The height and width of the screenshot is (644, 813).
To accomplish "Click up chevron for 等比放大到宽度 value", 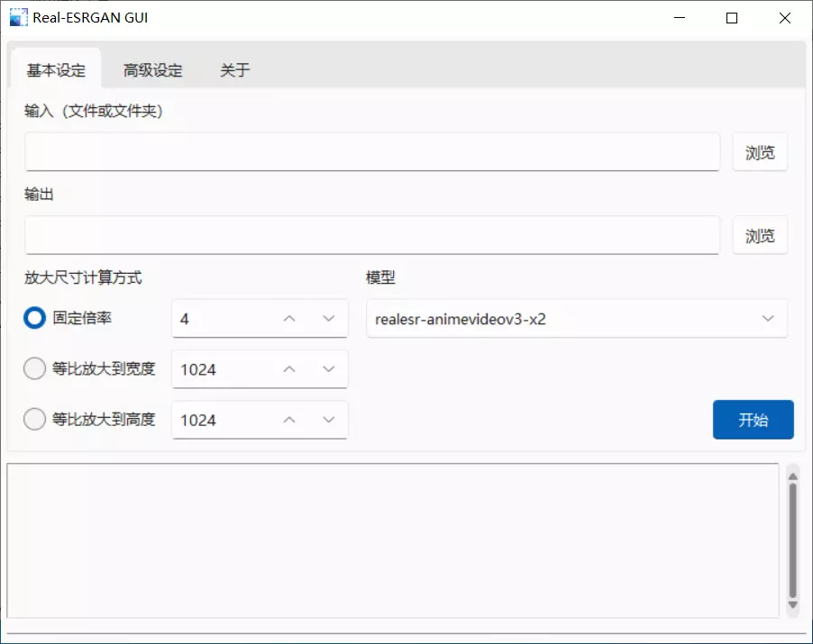I will click(289, 369).
